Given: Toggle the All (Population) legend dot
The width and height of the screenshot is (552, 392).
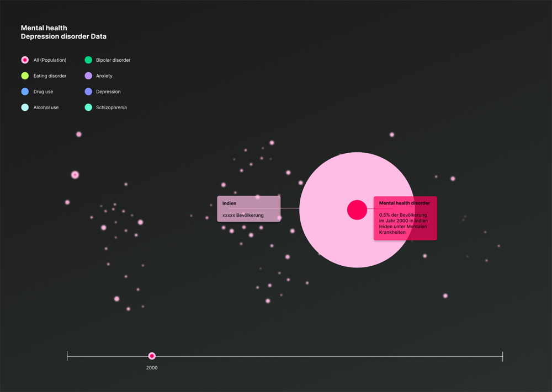Looking at the screenshot, I should [x=25, y=60].
